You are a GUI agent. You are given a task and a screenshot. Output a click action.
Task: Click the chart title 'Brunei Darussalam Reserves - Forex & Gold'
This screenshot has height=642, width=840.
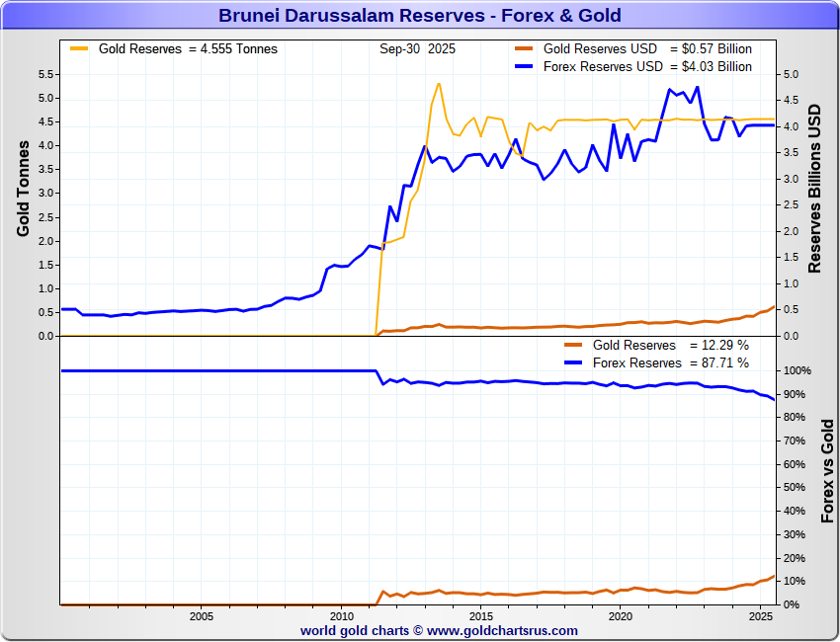pos(419,15)
